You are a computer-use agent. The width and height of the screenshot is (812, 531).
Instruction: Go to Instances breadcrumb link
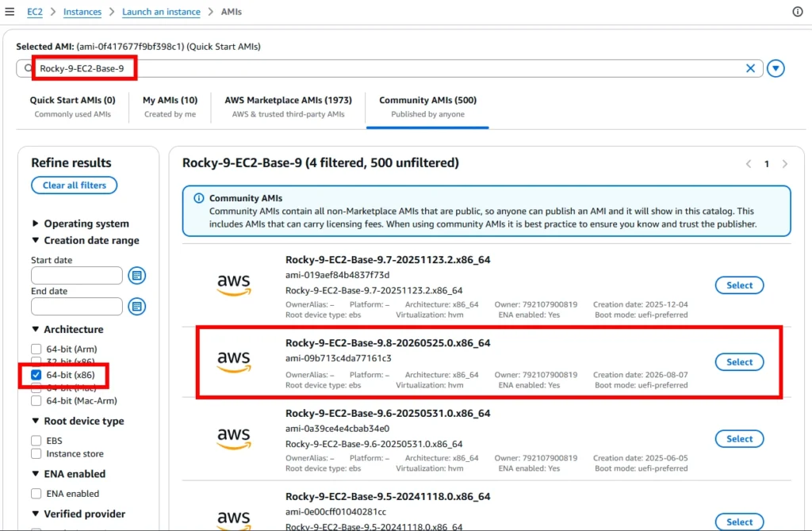click(82, 11)
